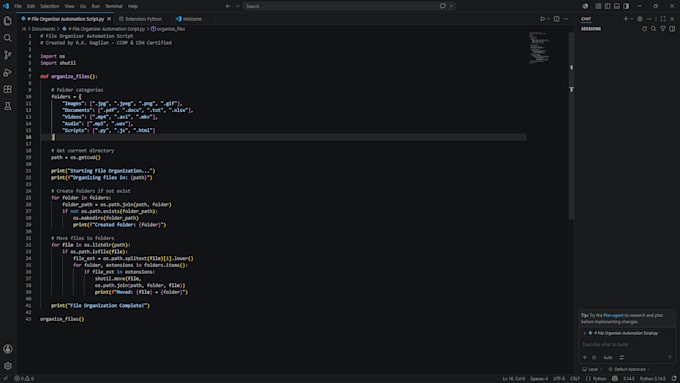Select Python 3.14.5 interpreter in status bar

pyautogui.click(x=652, y=379)
